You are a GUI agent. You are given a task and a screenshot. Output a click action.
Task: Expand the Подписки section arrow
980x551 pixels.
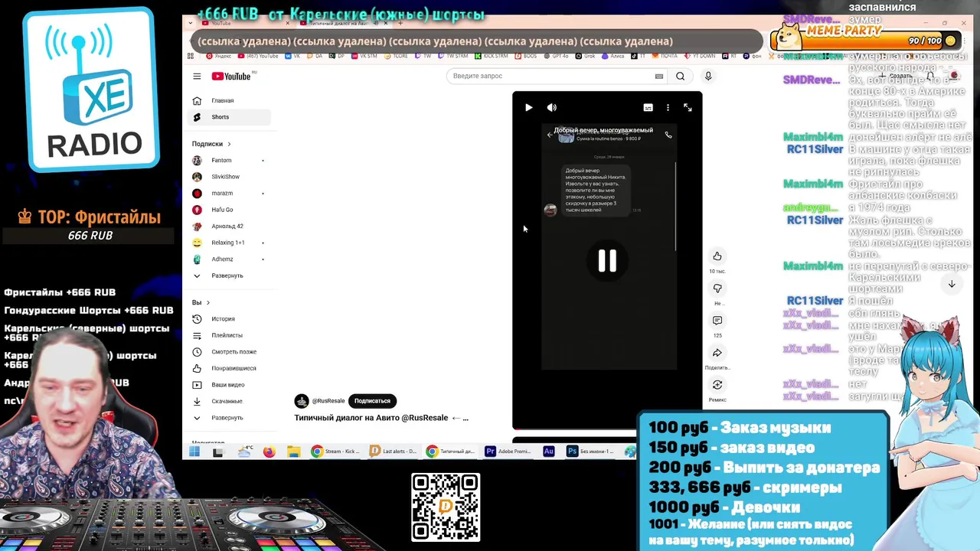(x=228, y=144)
